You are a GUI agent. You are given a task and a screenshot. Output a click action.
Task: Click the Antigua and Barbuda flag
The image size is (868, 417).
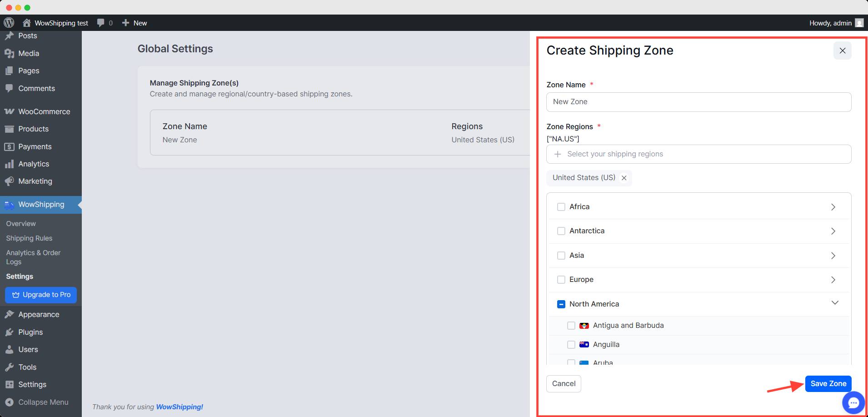(584, 326)
